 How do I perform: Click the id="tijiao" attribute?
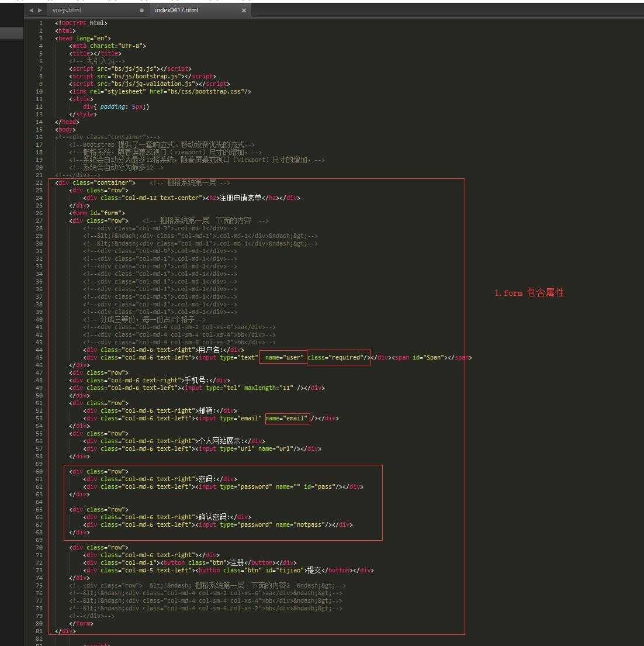point(284,570)
